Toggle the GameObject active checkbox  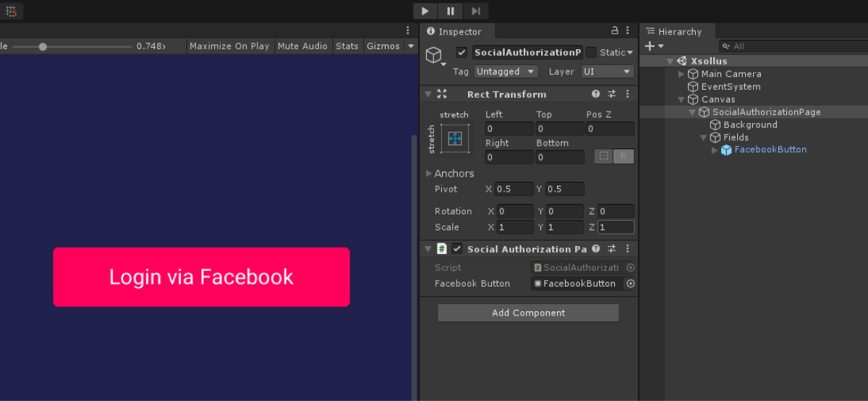461,52
